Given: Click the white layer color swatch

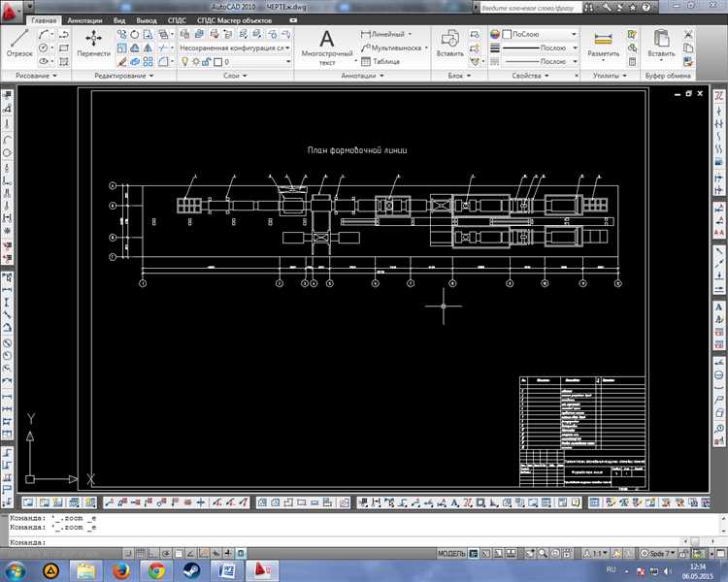Looking at the screenshot, I should click(x=217, y=62).
